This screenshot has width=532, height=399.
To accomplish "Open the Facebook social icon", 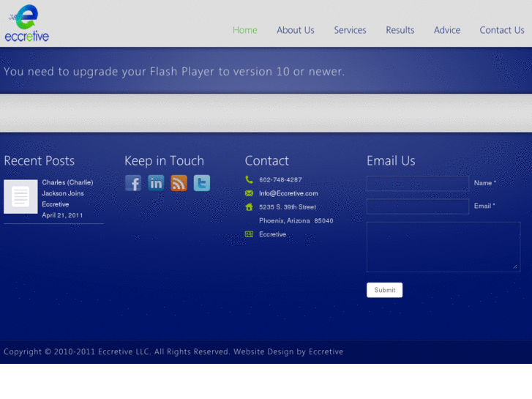I will click(133, 183).
